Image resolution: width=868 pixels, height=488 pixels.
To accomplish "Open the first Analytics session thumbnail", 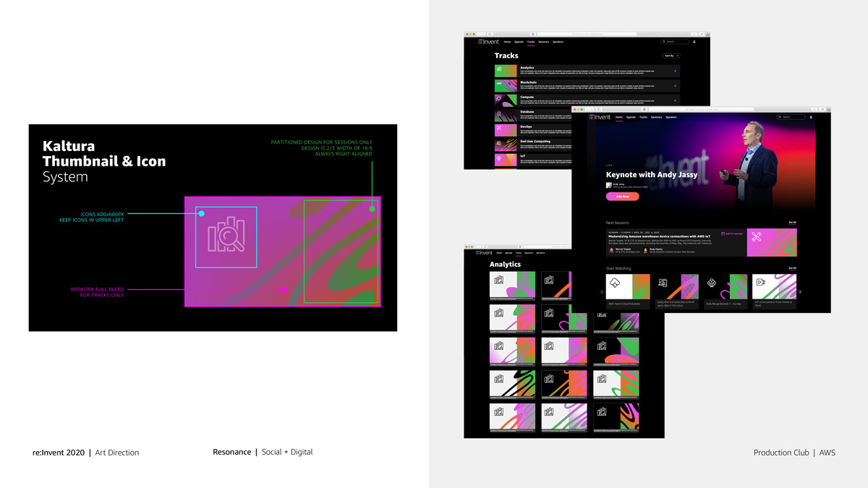I will tap(512, 285).
